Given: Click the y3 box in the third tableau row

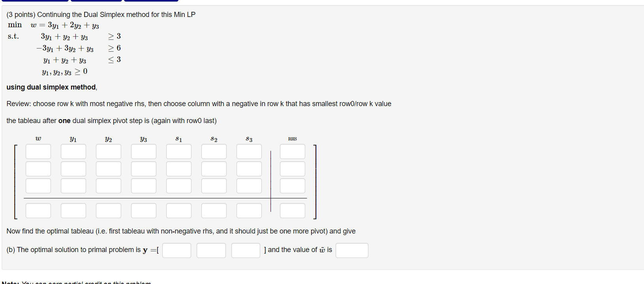Looking at the screenshot, I should [143, 185].
